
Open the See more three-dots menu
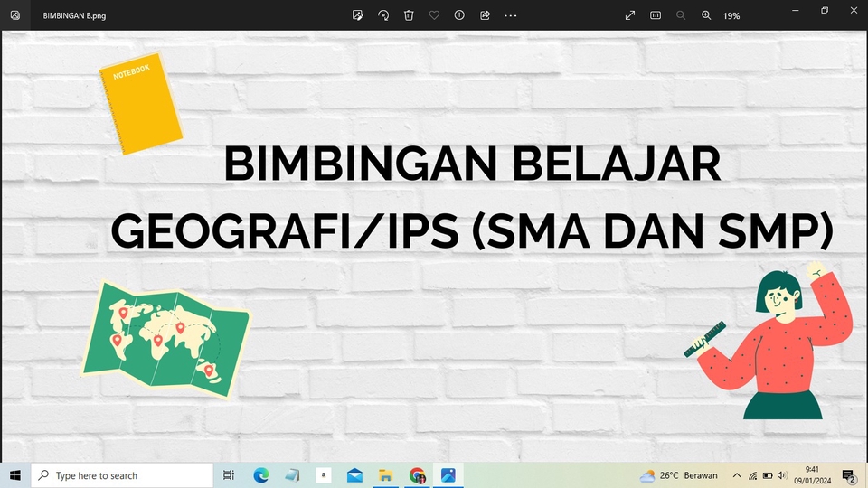[510, 15]
